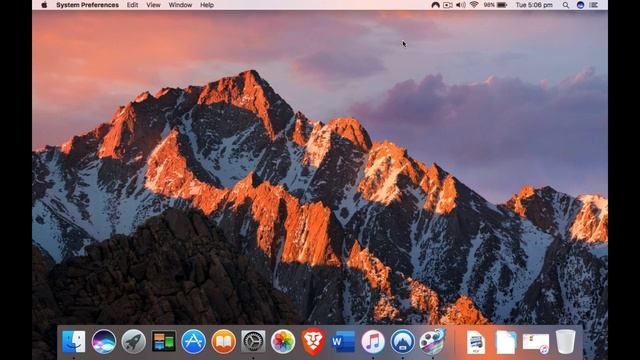
Task: Open the Trash
Action: 566,342
